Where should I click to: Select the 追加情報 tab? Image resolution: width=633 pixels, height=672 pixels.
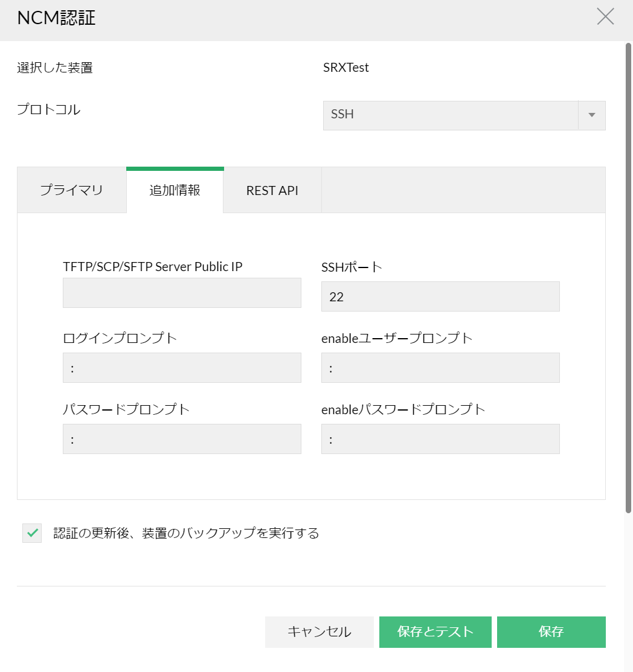(x=175, y=191)
